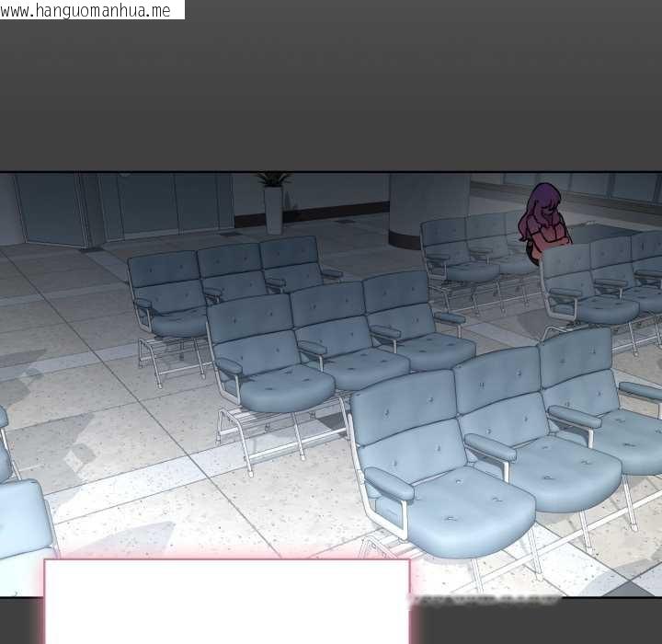Click the double doors on the left wall

(x=51, y=210)
